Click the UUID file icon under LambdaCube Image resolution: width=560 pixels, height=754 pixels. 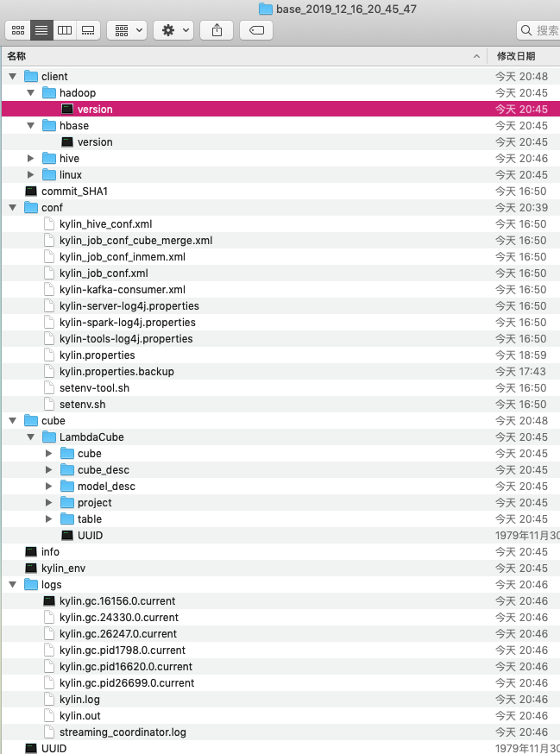(67, 535)
